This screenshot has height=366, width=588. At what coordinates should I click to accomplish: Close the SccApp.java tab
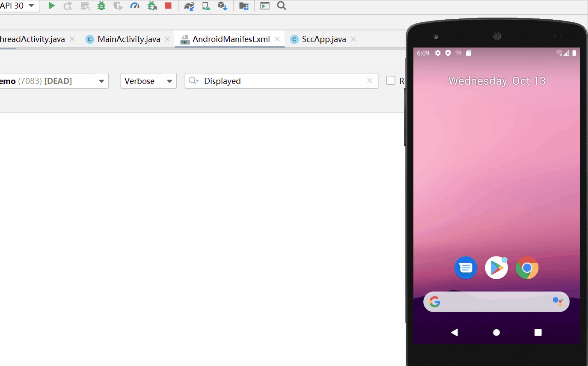(x=353, y=39)
